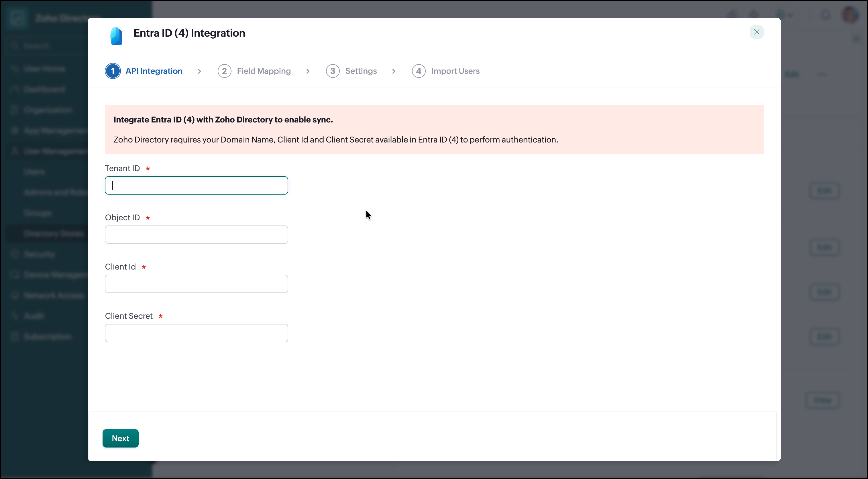Focus the Tenant ID input field
Screen dimensions: 868x479
[x=196, y=185]
